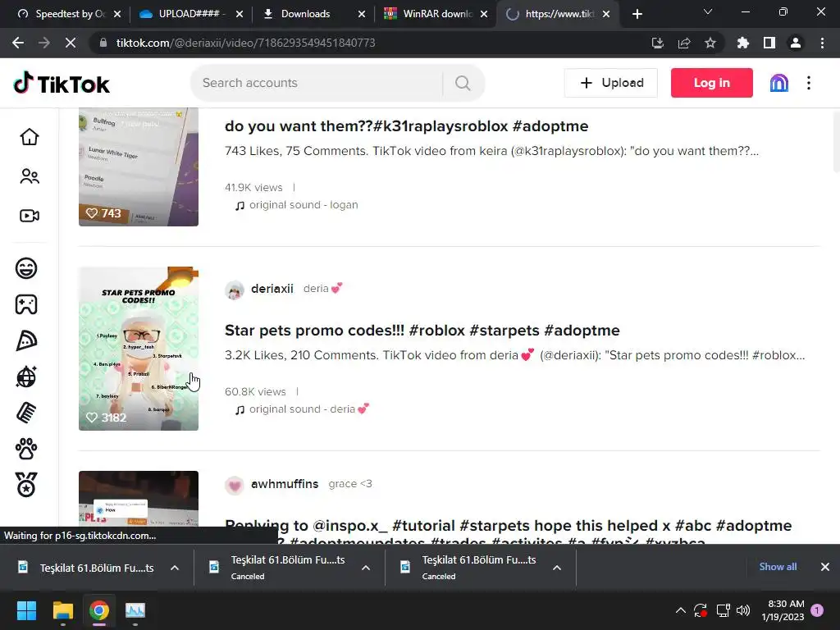Click the deriaxii avatar picture
This screenshot has height=630, width=840.
point(234,290)
